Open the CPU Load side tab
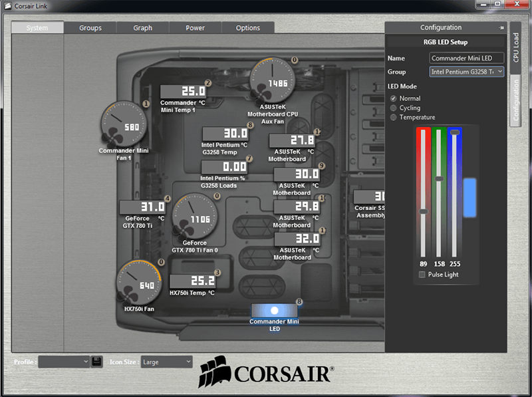 click(516, 47)
